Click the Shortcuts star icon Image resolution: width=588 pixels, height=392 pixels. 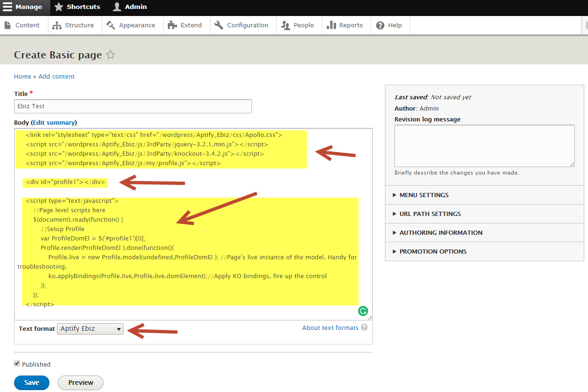pyautogui.click(x=58, y=7)
